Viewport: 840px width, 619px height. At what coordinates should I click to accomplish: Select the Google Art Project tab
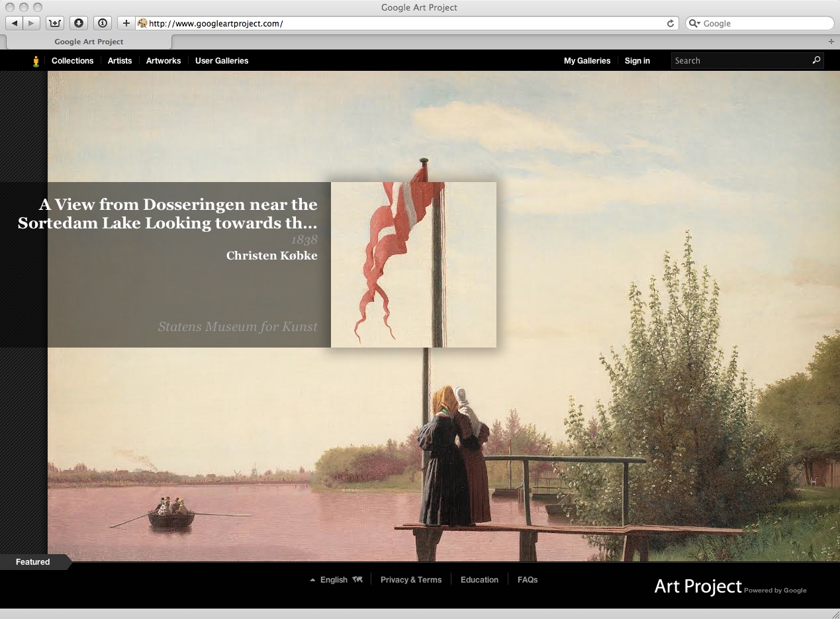click(x=89, y=42)
